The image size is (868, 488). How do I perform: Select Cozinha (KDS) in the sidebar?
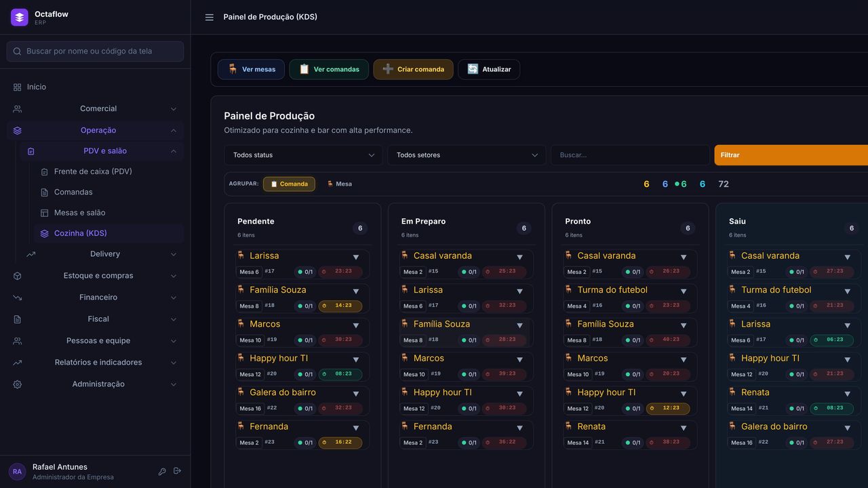click(108, 233)
